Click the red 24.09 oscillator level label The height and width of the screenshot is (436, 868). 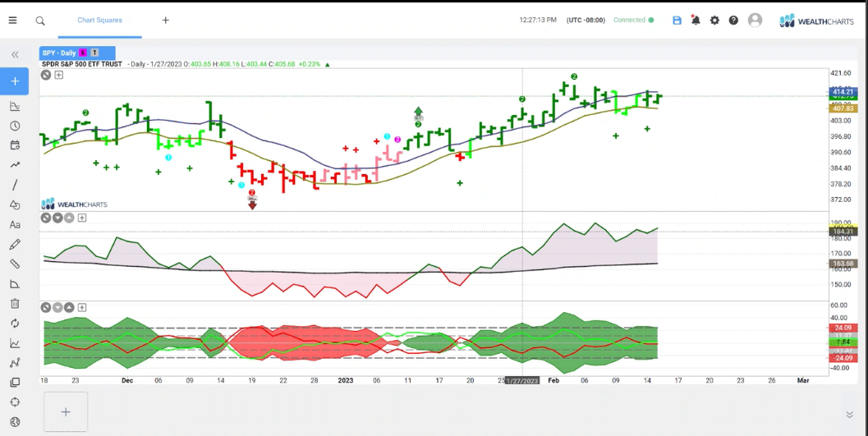coord(842,328)
